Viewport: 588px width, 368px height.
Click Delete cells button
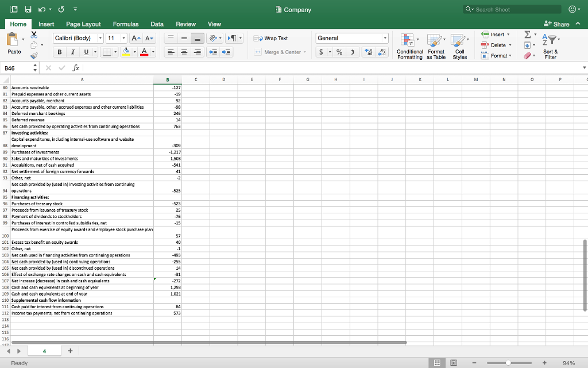point(496,45)
